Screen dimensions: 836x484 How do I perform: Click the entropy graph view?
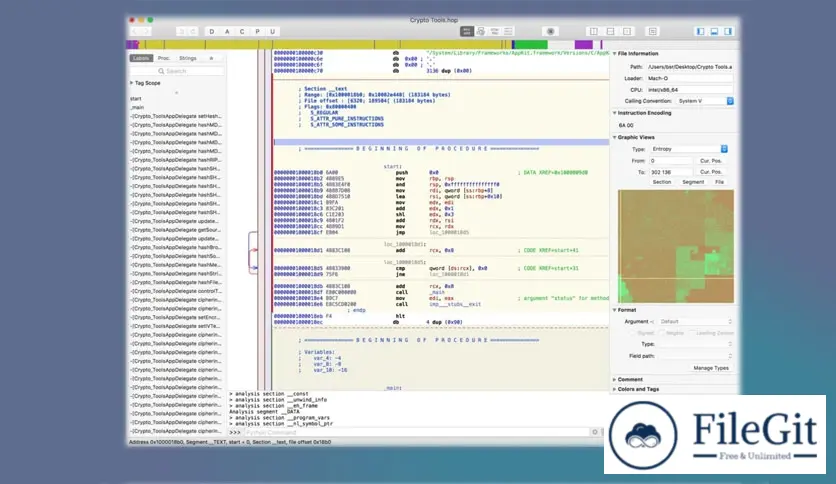click(676, 246)
